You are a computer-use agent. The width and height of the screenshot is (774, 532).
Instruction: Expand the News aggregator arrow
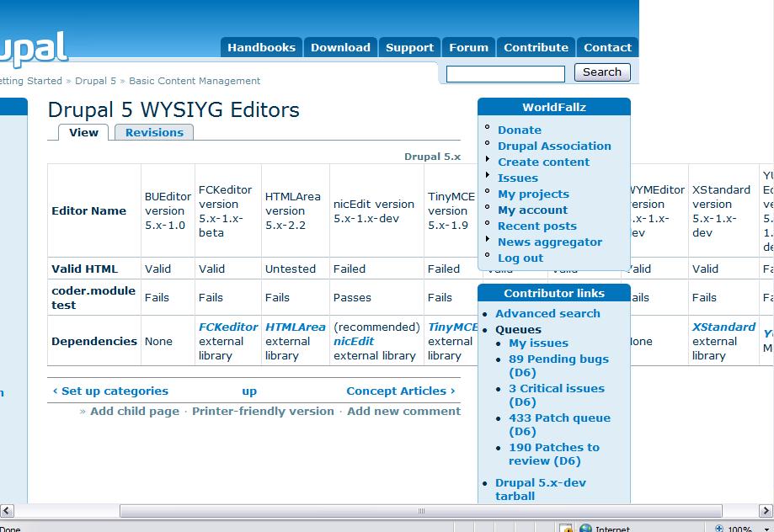[x=487, y=239]
